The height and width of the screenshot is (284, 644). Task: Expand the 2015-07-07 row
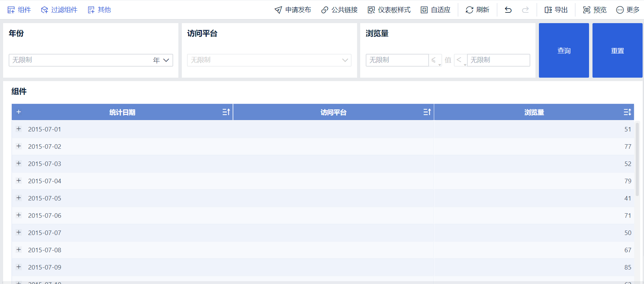(19, 232)
